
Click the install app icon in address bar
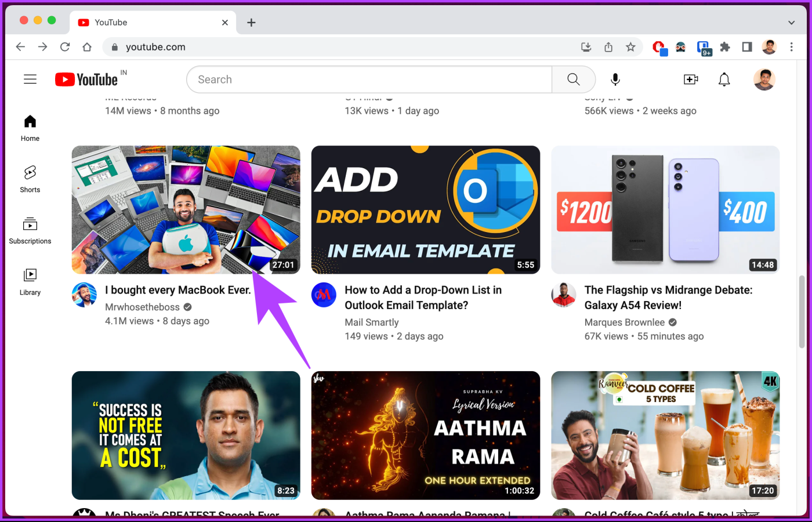[586, 47]
